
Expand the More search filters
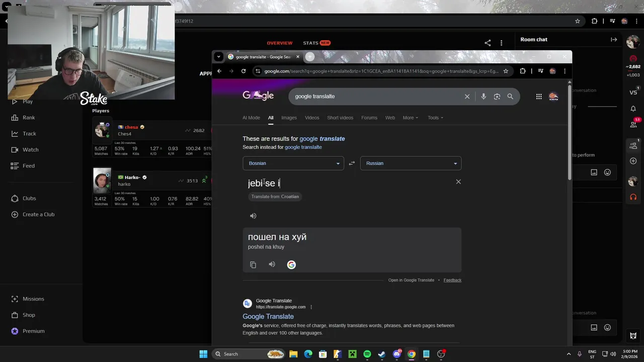click(x=410, y=118)
